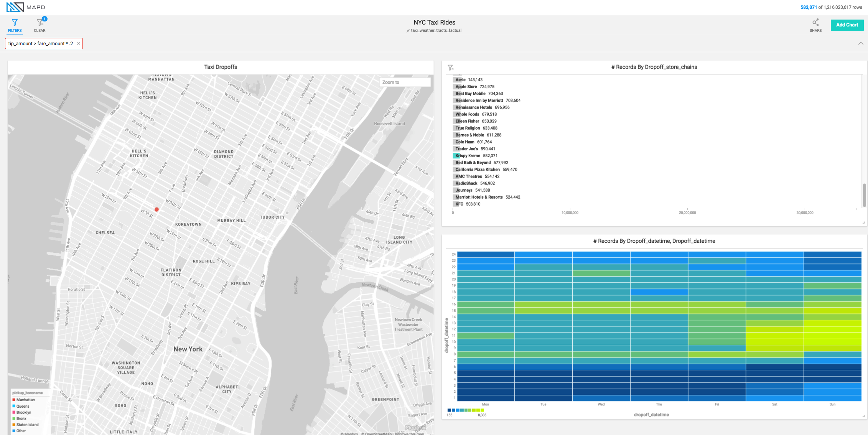Collapse the filter bar chevron
This screenshot has width=868, height=435.
(x=861, y=43)
